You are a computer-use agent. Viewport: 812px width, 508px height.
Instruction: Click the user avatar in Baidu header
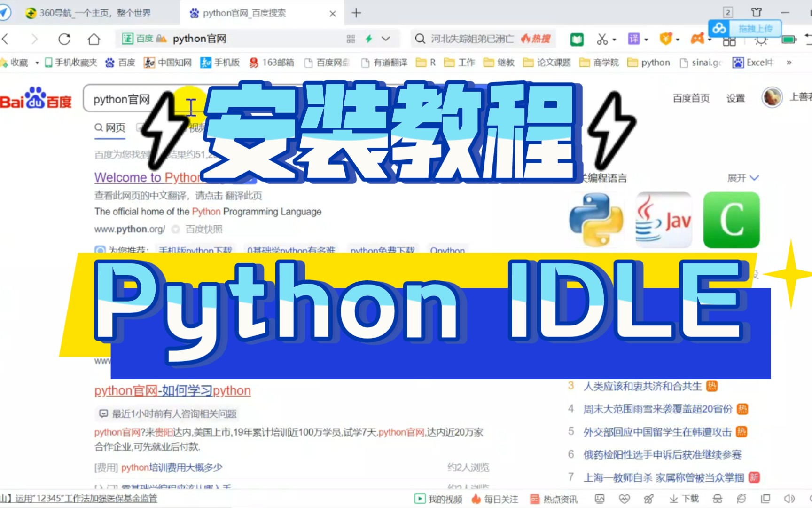(x=772, y=97)
